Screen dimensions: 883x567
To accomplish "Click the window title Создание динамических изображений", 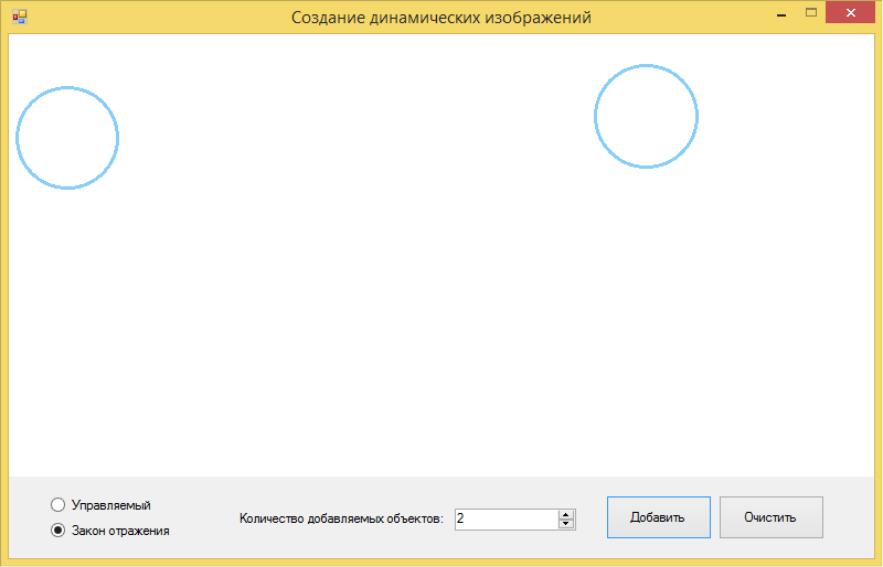I will 441,17.
